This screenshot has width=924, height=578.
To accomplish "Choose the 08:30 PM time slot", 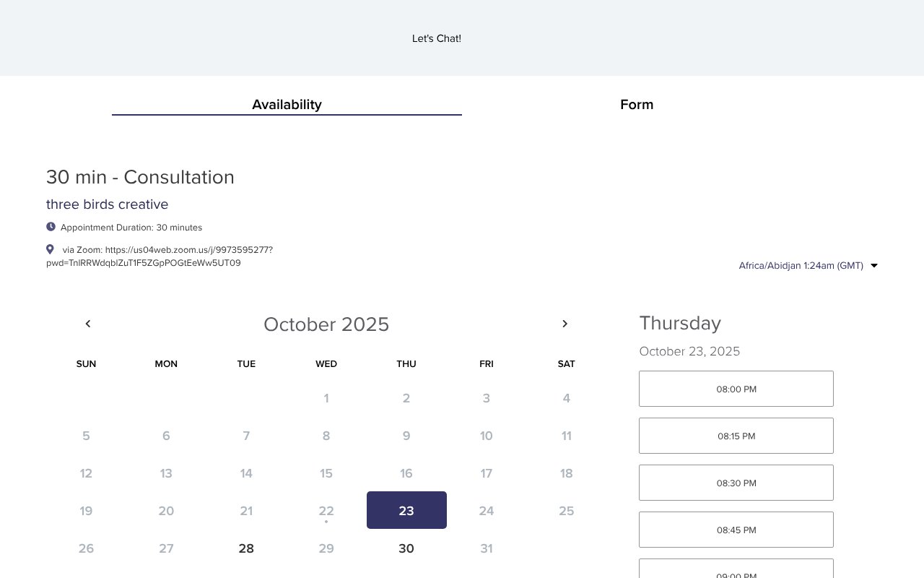I will pyautogui.click(x=736, y=483).
